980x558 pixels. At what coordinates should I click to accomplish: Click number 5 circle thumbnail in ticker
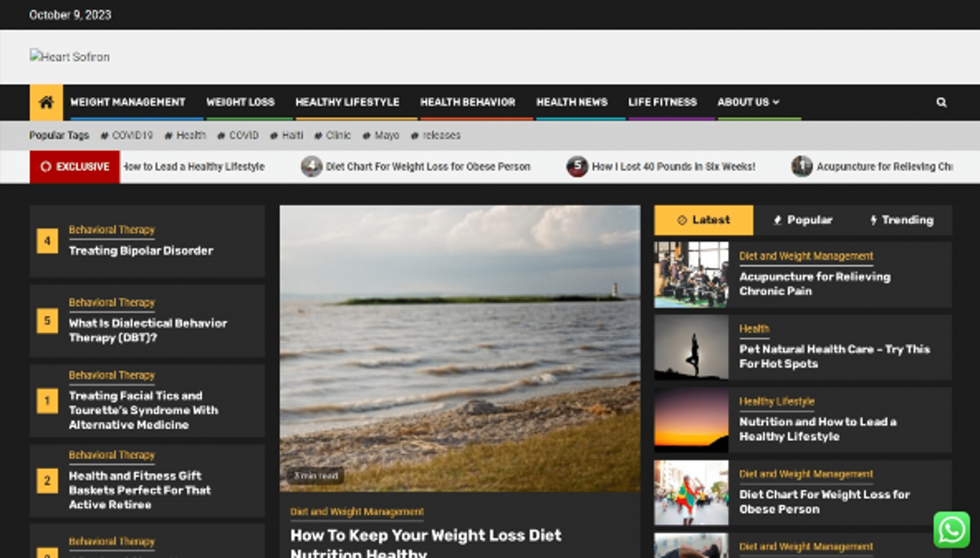click(x=577, y=166)
